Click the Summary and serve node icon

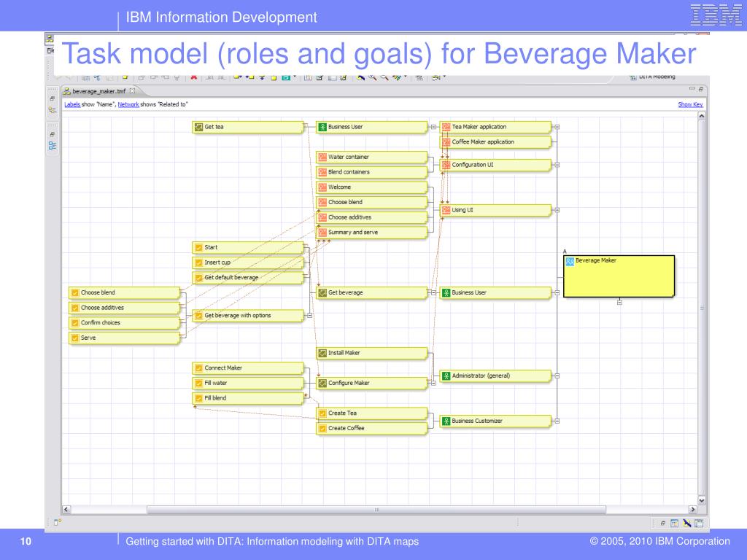[x=322, y=233]
